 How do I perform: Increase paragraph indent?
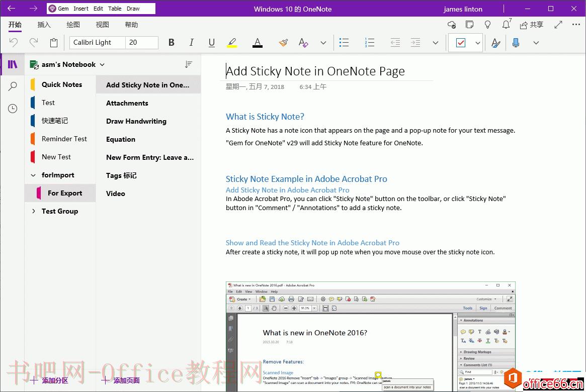tap(415, 43)
